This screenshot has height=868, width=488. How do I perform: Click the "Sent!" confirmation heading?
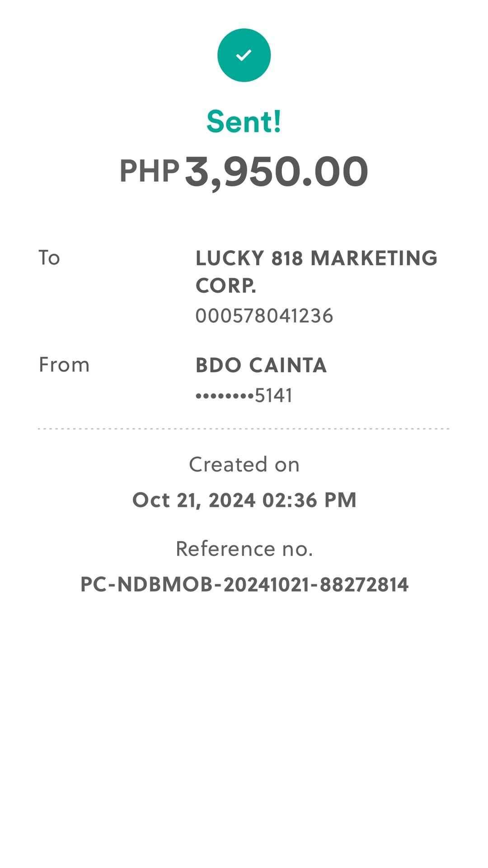coord(244,121)
